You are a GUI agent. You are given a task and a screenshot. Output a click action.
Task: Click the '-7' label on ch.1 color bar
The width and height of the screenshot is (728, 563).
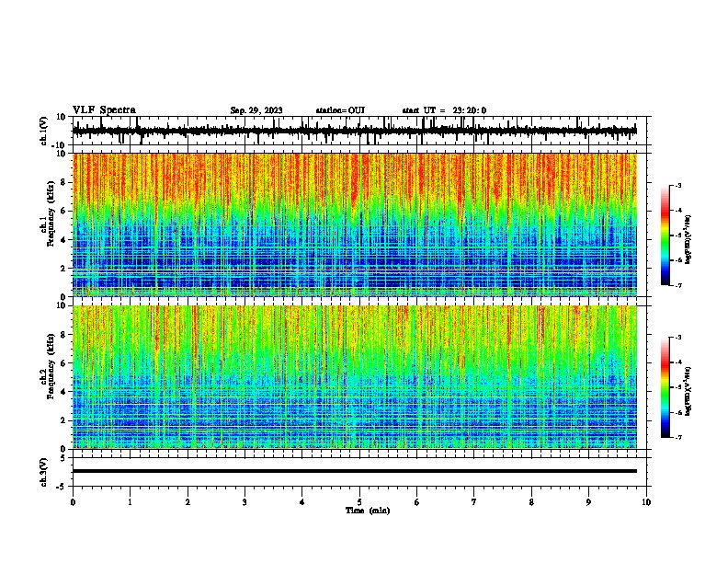click(x=678, y=286)
